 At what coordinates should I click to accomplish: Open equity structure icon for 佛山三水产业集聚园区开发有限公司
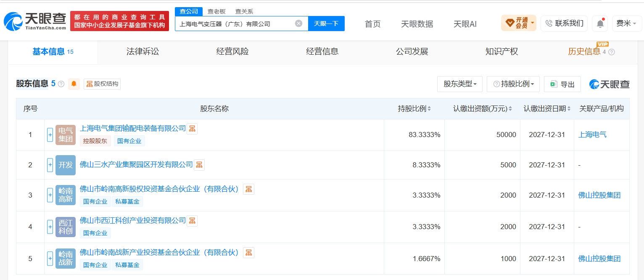[199, 165]
